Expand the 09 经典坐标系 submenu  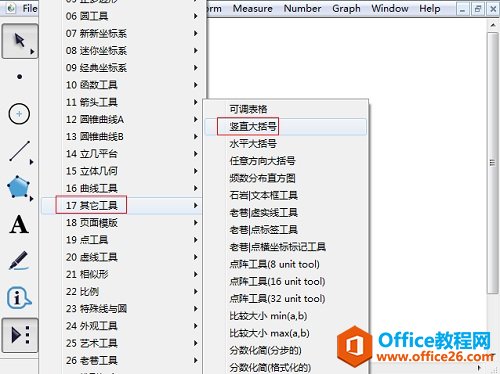pyautogui.click(x=121, y=68)
